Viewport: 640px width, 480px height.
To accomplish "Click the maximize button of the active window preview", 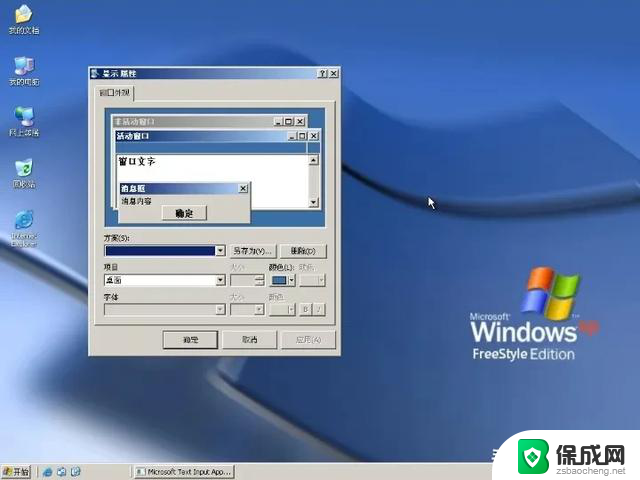I will click(302, 136).
